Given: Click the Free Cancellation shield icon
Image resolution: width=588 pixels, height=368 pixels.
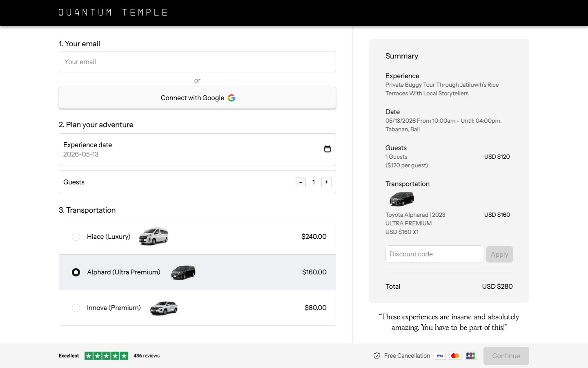Looking at the screenshot, I should point(377,356).
